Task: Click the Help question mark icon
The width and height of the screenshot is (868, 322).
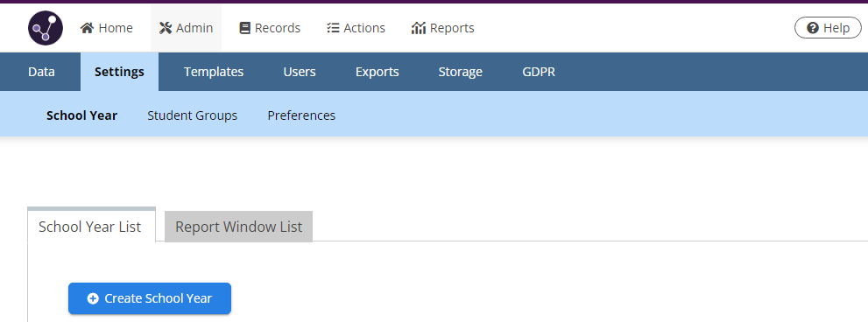Action: 813,28
